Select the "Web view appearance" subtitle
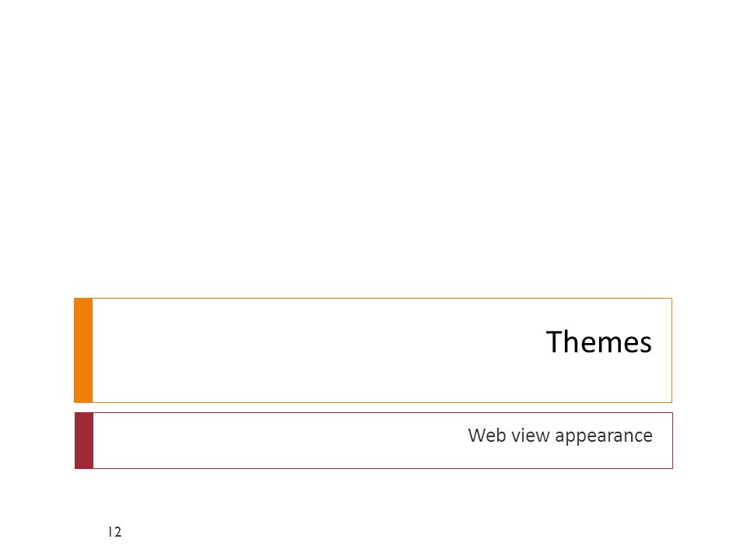The width and height of the screenshot is (747, 560). click(x=559, y=436)
